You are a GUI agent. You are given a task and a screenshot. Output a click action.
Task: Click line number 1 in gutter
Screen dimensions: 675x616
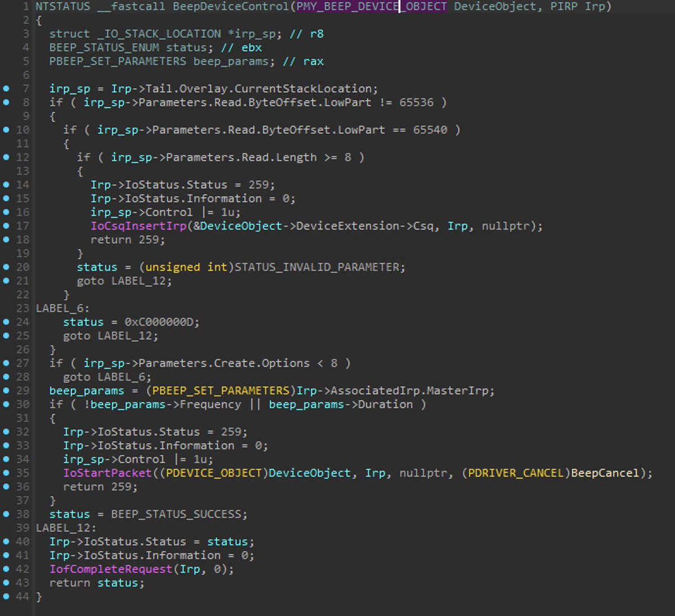pyautogui.click(x=26, y=7)
